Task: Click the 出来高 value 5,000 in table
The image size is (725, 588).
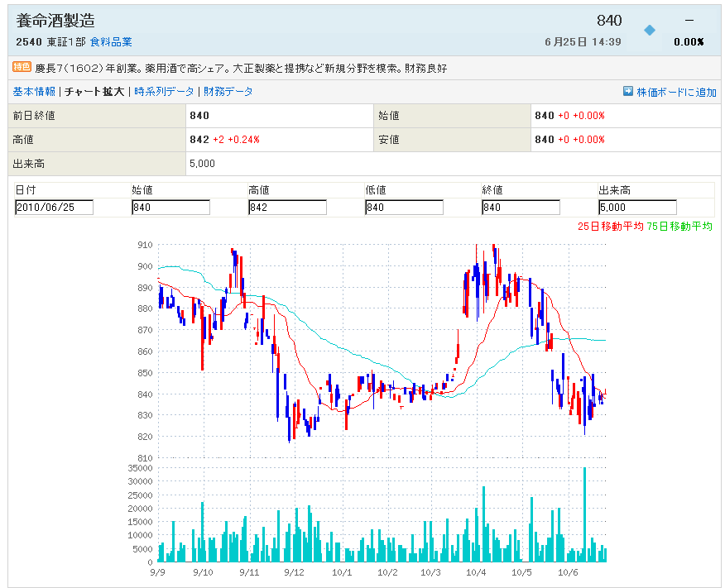Action: click(x=202, y=164)
